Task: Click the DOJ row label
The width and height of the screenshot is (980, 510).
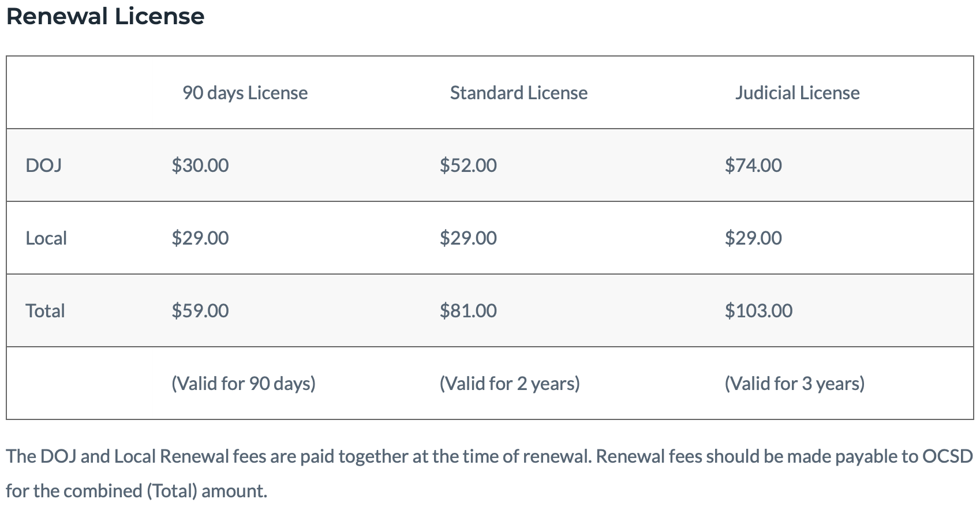Action: pyautogui.click(x=44, y=166)
